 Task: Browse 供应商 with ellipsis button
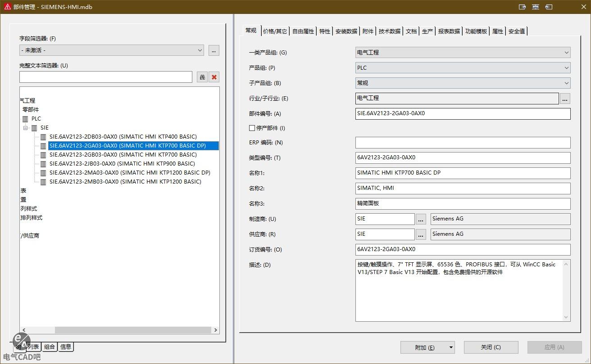[421, 234]
